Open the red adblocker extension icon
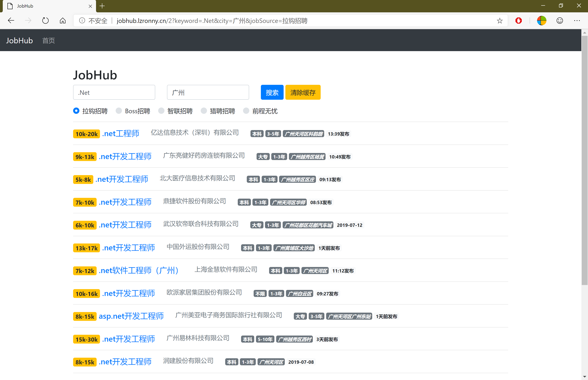This screenshot has width=588, height=380. pos(519,21)
